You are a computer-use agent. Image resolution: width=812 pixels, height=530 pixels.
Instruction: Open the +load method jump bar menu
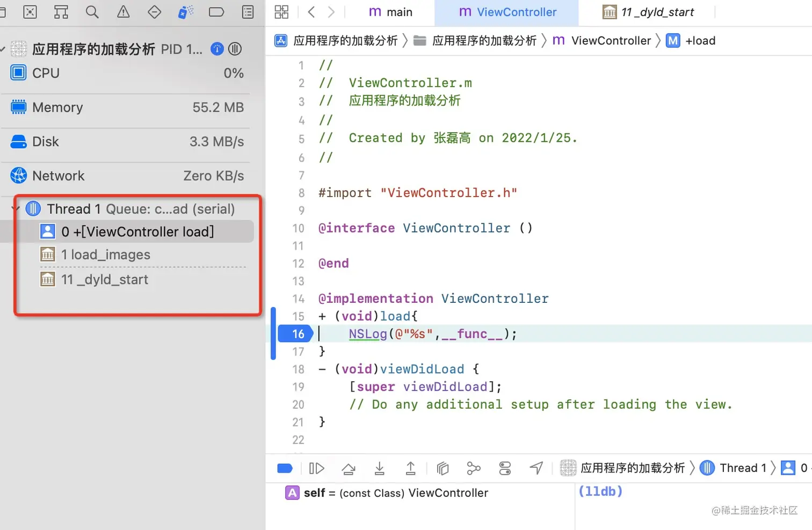[691, 41]
